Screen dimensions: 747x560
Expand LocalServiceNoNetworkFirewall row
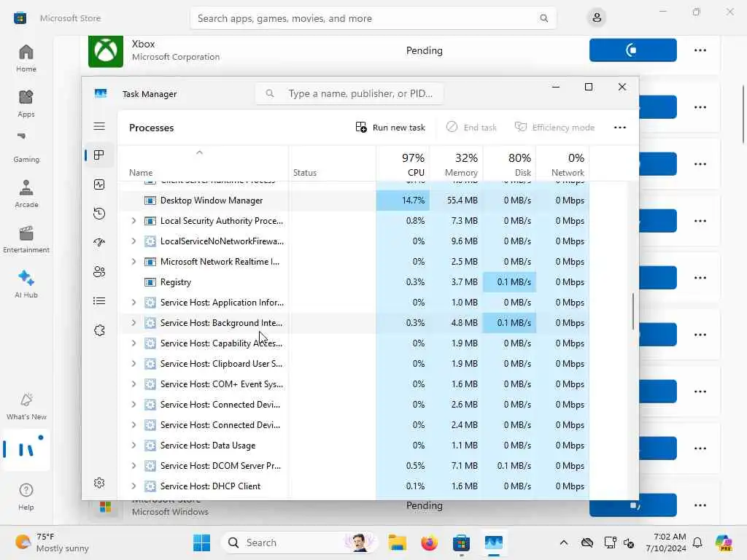pyautogui.click(x=134, y=241)
